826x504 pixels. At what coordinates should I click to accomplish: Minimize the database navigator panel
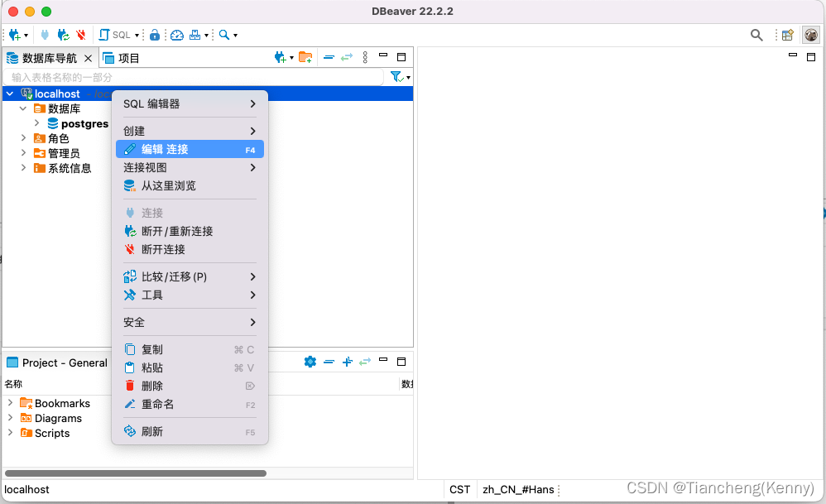(x=383, y=55)
